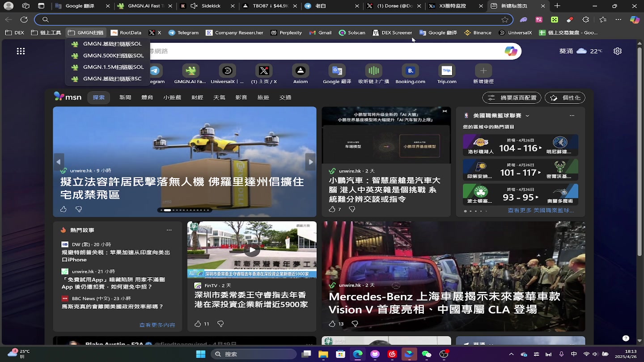The width and height of the screenshot is (644, 362).
Task: Expand the 美國職業籃球聯賽 dropdown chevron
Action: click(527, 115)
